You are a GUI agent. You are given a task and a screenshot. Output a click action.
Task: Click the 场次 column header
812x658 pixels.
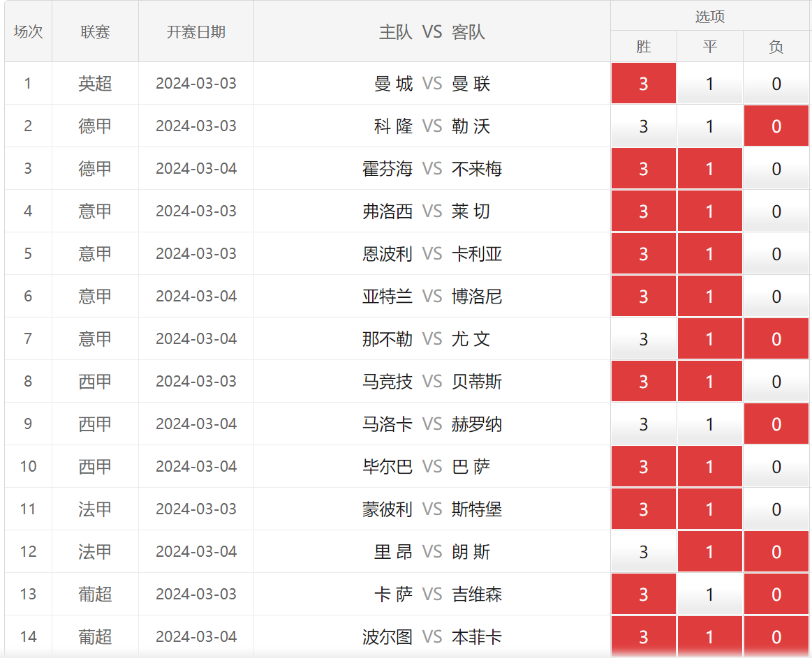pyautogui.click(x=28, y=31)
